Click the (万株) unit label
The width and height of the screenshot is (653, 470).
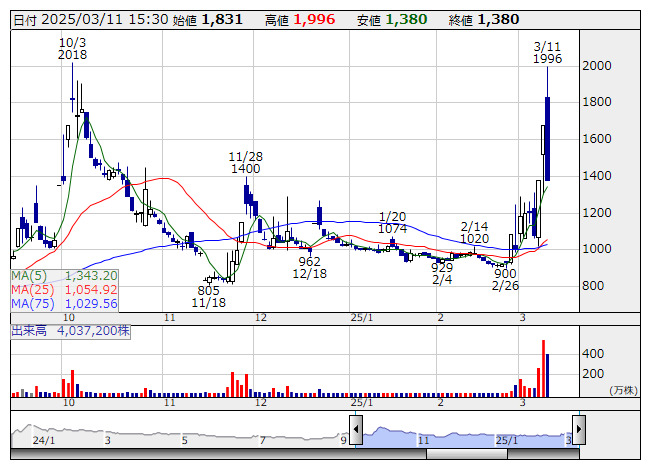pos(623,390)
